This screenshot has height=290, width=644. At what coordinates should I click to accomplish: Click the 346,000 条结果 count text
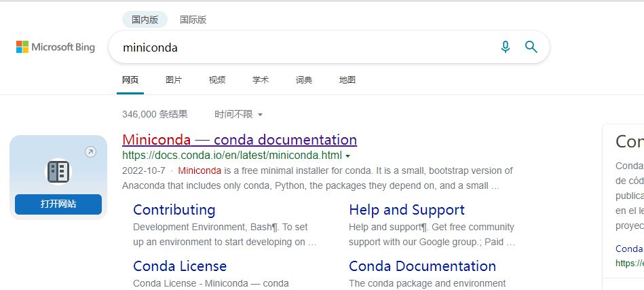point(155,114)
